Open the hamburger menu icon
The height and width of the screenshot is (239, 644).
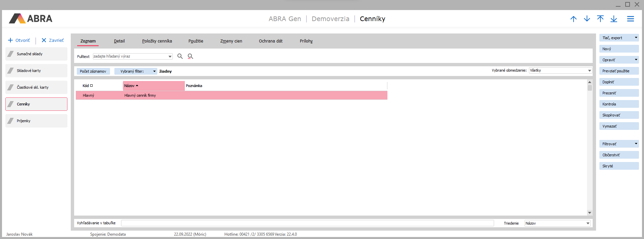tap(631, 19)
